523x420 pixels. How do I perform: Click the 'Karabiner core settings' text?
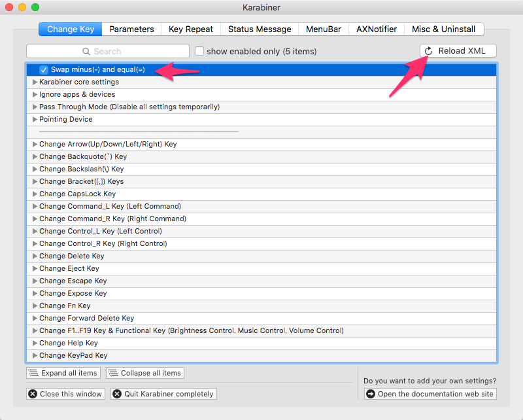[79, 82]
